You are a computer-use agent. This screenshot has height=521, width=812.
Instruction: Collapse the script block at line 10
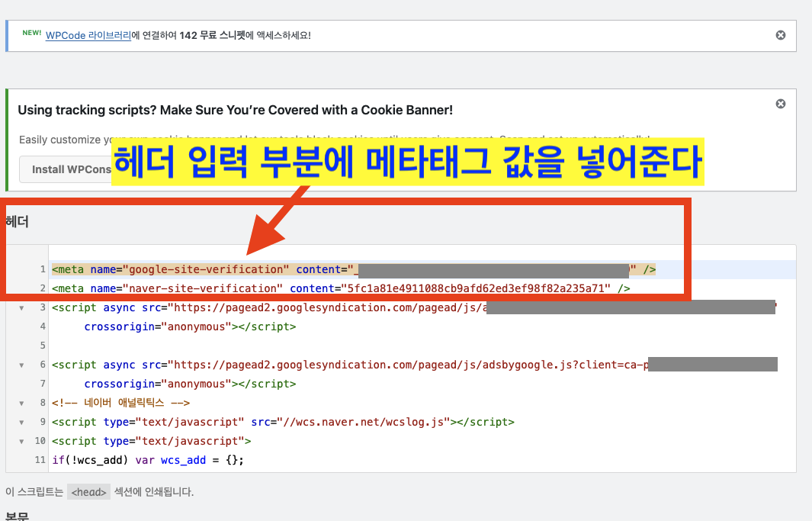pos(21,441)
